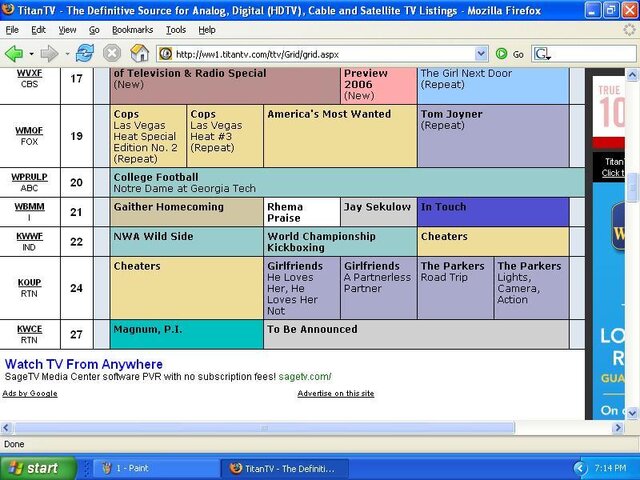This screenshot has height=480, width=640.
Task: Select The Parkers Lights, Camera, Action listing
Action: pyautogui.click(x=531, y=288)
